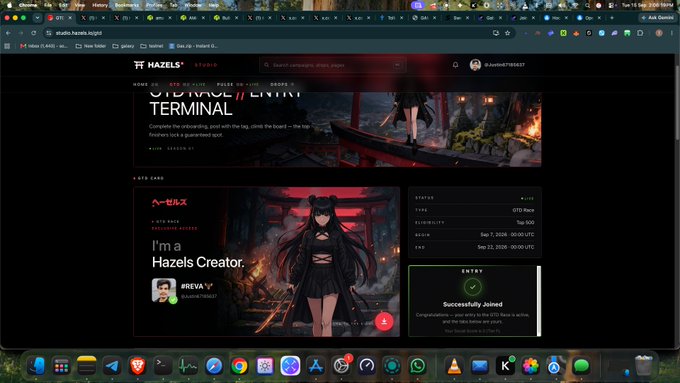Click the search field keyboard shortcut badge
The width and height of the screenshot is (680, 383).
(397, 65)
